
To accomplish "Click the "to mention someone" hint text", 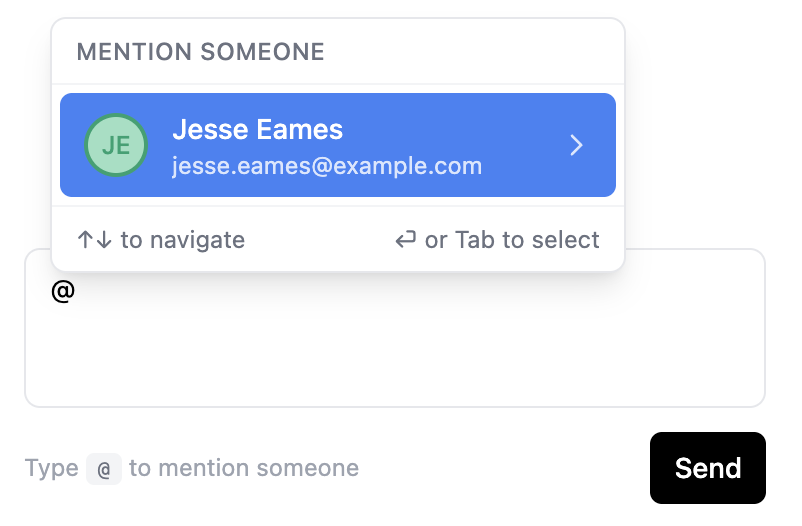I will pyautogui.click(x=244, y=468).
